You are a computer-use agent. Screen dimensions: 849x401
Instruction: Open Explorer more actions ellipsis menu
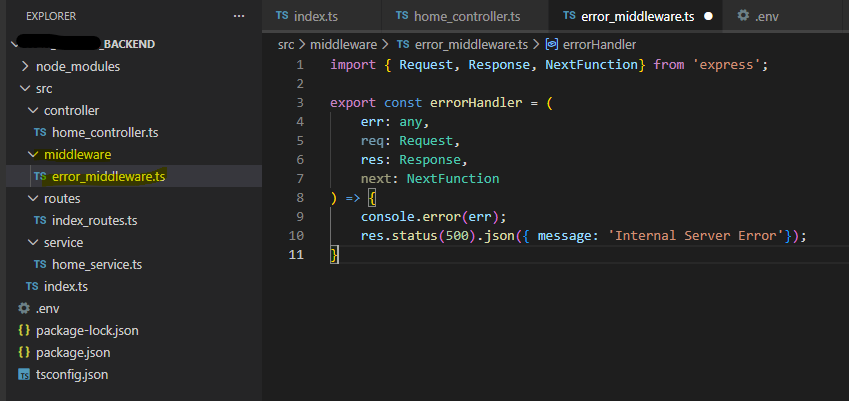tap(238, 16)
